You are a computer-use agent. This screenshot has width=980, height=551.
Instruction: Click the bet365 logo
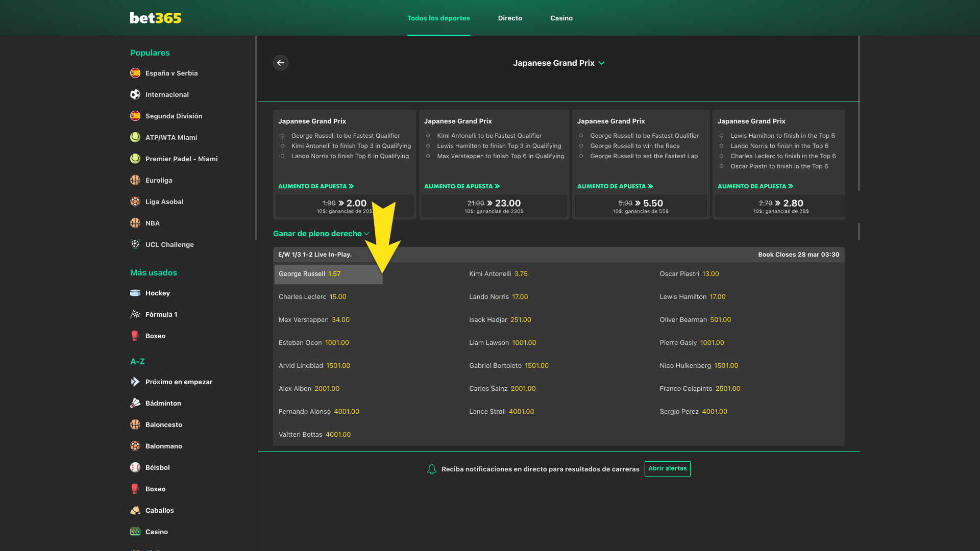click(156, 18)
